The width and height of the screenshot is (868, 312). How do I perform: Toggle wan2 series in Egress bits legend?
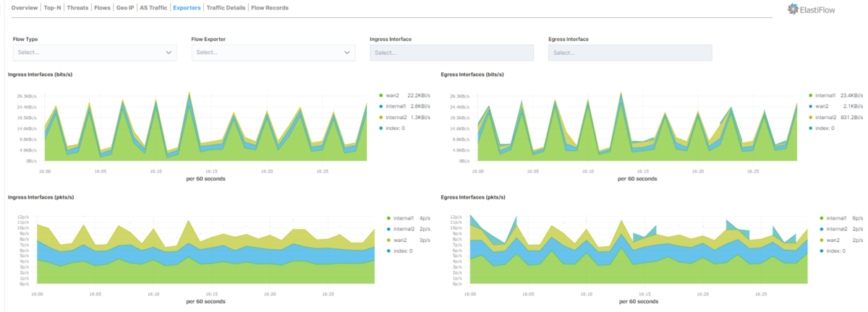click(x=822, y=106)
